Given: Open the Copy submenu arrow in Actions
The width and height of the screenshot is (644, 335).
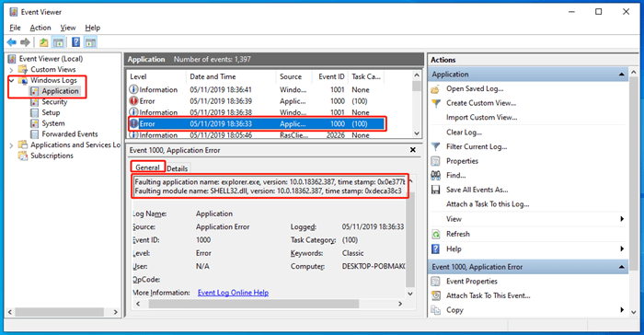Looking at the screenshot, I should coord(622,310).
